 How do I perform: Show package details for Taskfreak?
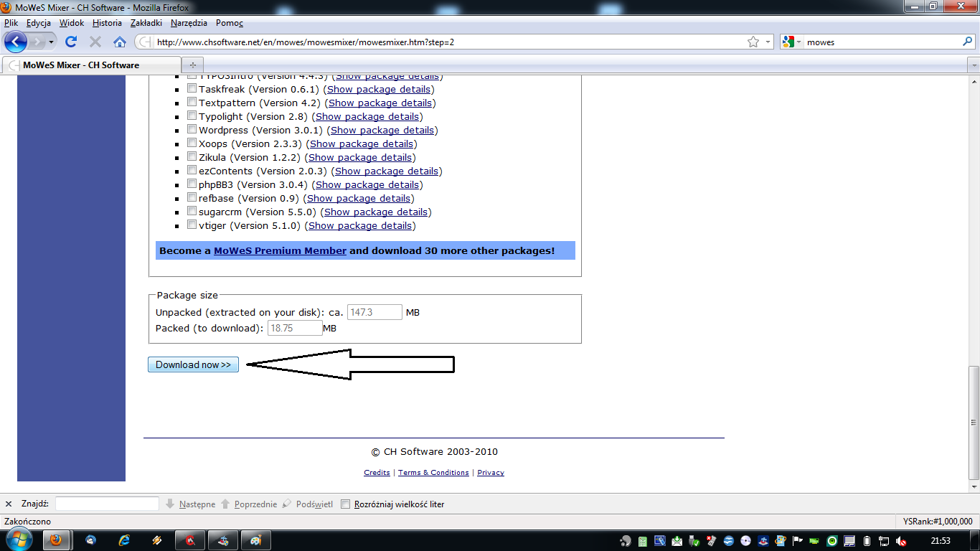[x=379, y=90]
